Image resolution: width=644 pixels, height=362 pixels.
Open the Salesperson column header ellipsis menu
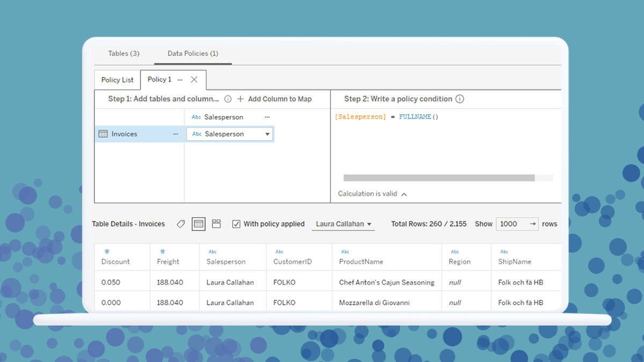tap(267, 117)
